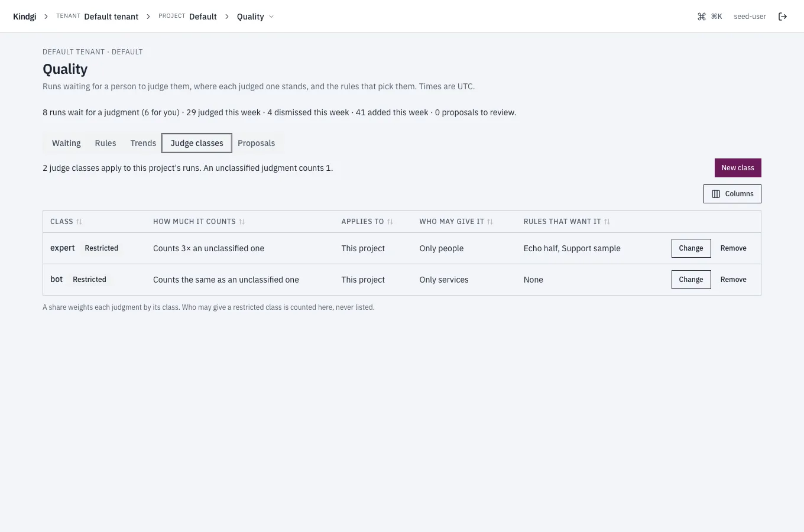Click 'This project' in the expert row
This screenshot has width=804, height=532.
tap(363, 248)
